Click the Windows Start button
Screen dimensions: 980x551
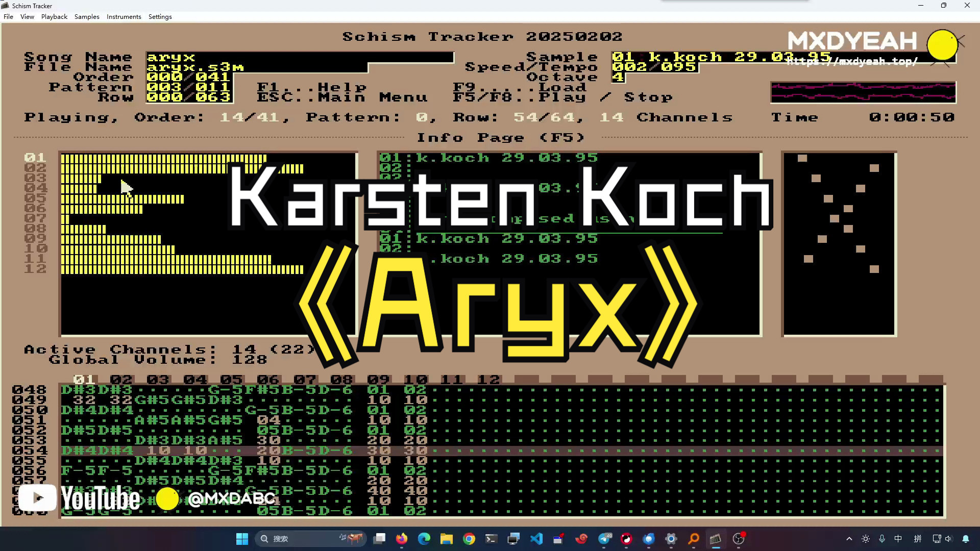(242, 539)
